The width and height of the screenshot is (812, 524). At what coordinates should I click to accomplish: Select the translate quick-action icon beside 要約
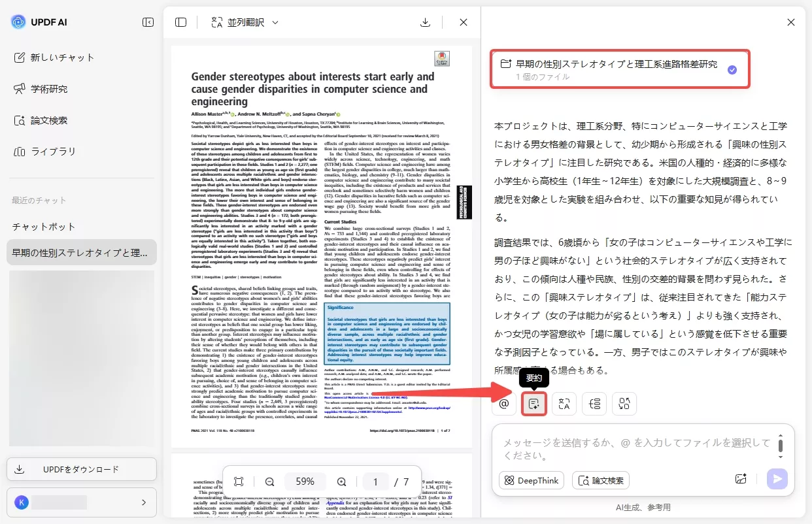tap(564, 403)
